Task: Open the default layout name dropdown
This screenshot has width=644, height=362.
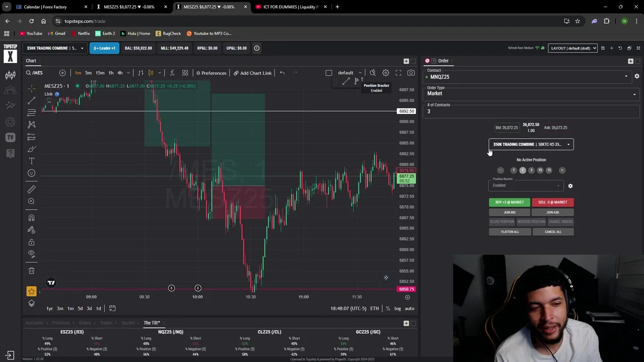Action: [350, 73]
